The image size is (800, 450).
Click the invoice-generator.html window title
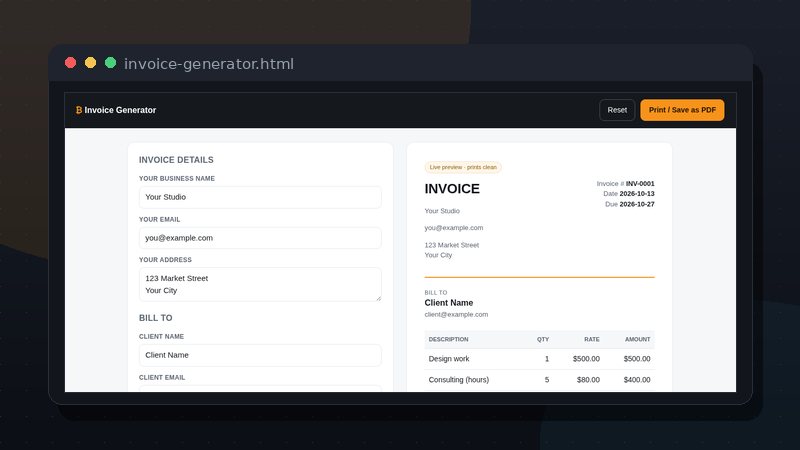(209, 64)
